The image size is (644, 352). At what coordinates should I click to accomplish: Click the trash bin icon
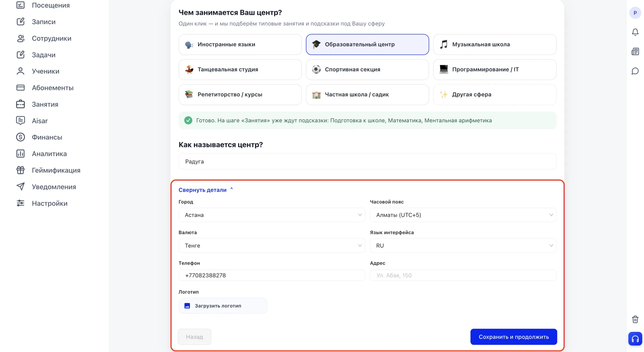pos(635,319)
